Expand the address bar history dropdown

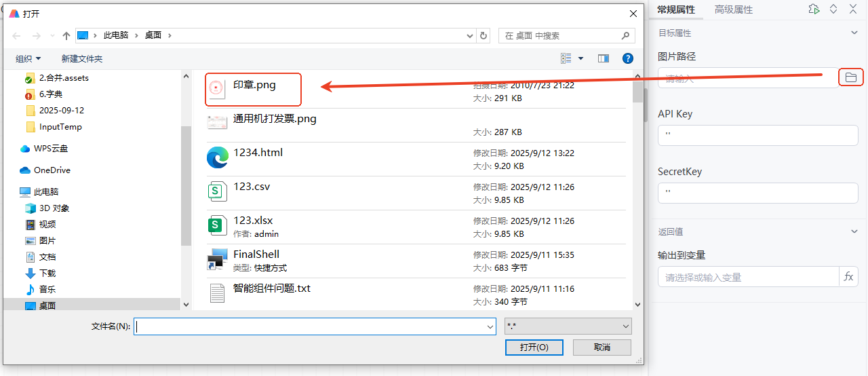(470, 35)
